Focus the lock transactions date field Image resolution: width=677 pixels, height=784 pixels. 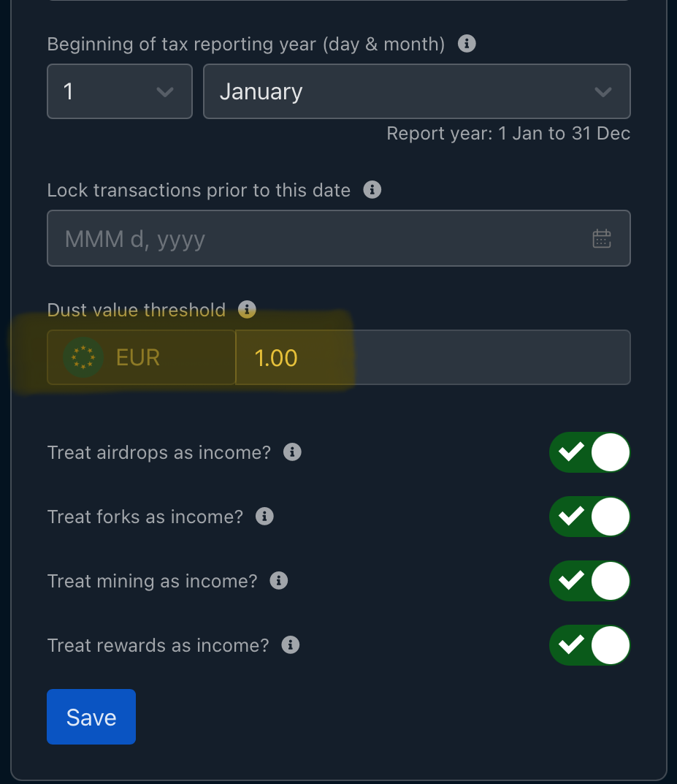point(339,238)
